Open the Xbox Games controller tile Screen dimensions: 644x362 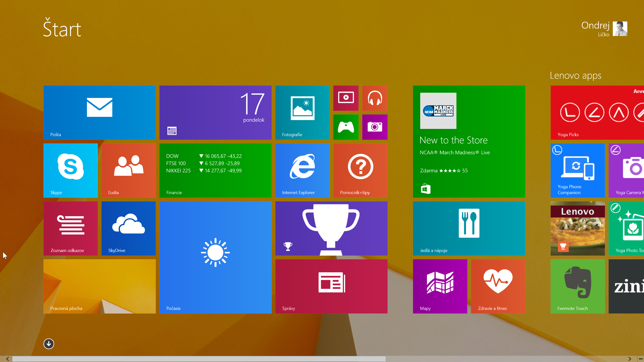pos(346,127)
